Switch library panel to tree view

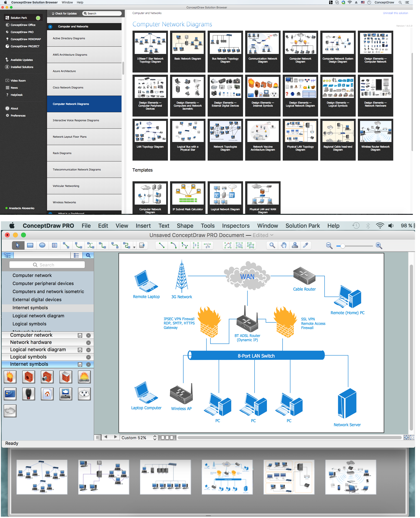[8, 255]
